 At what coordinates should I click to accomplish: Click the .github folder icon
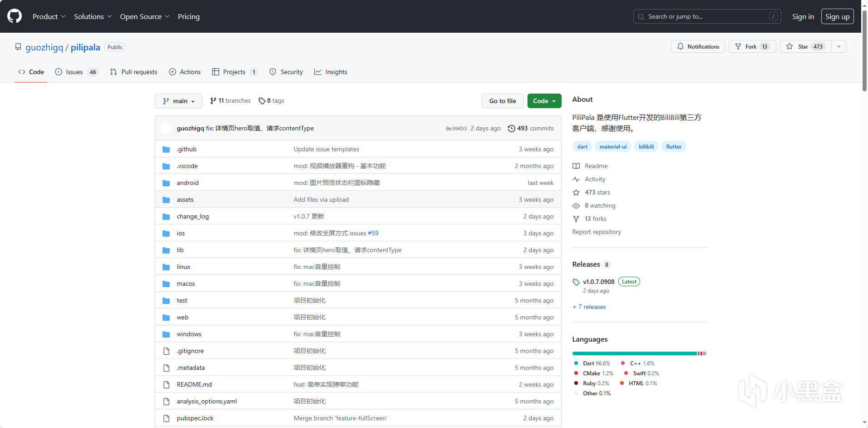pos(166,149)
